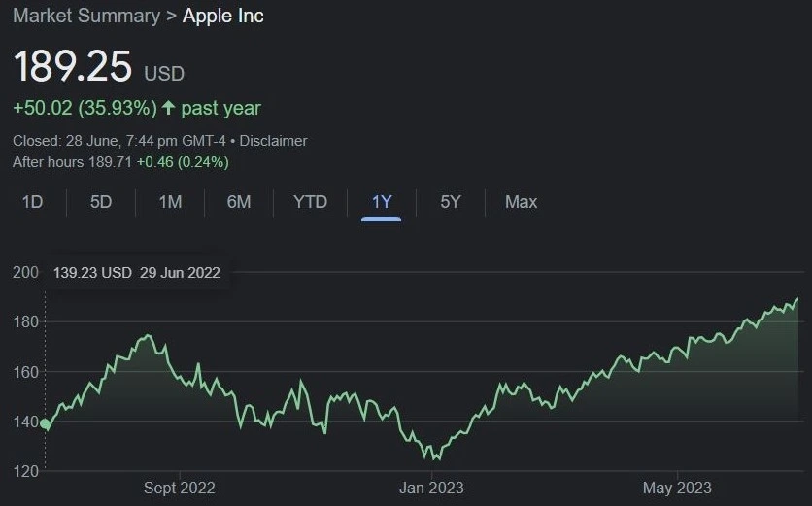Click the active 1Y tab
This screenshot has width=812, height=506.
tap(382, 202)
